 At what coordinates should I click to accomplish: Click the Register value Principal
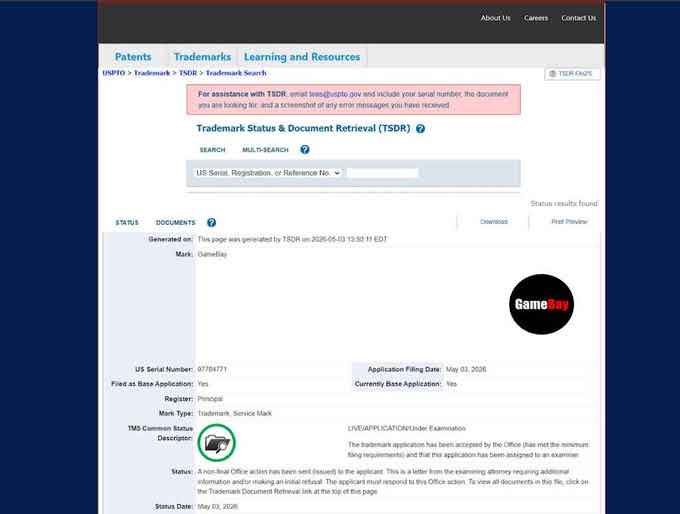pyautogui.click(x=210, y=399)
